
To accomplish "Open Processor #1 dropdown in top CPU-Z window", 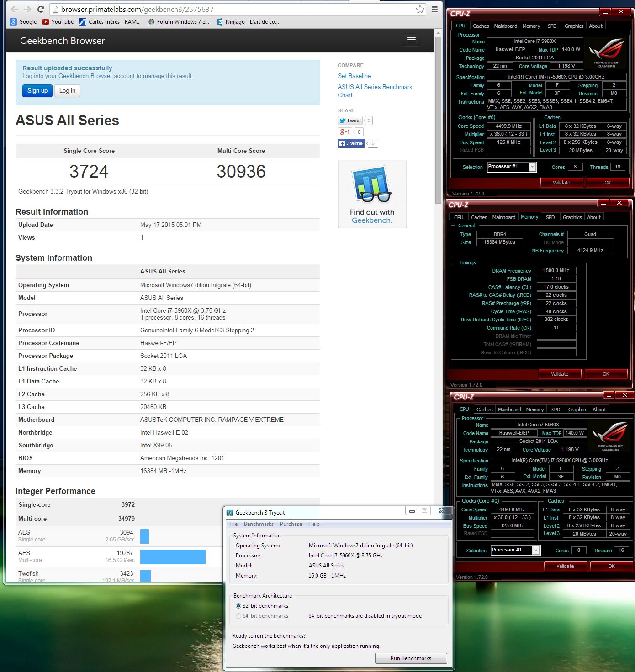I will point(532,167).
